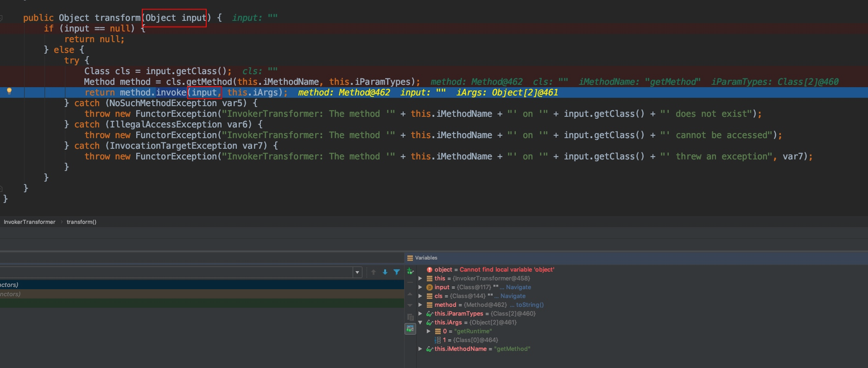Expand the 'method' variable node
868x368 pixels.
420,305
